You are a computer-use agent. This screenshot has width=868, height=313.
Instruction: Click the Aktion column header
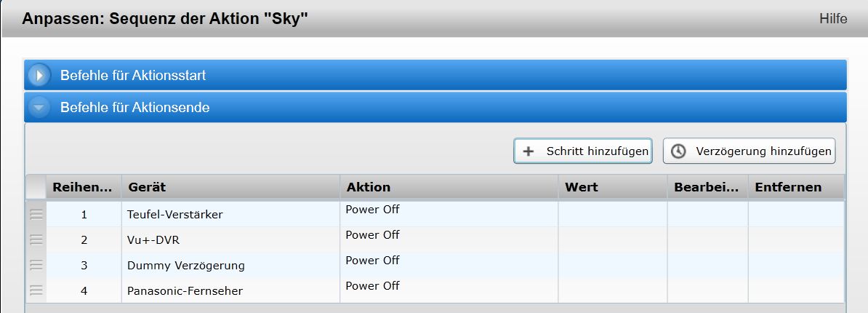448,187
